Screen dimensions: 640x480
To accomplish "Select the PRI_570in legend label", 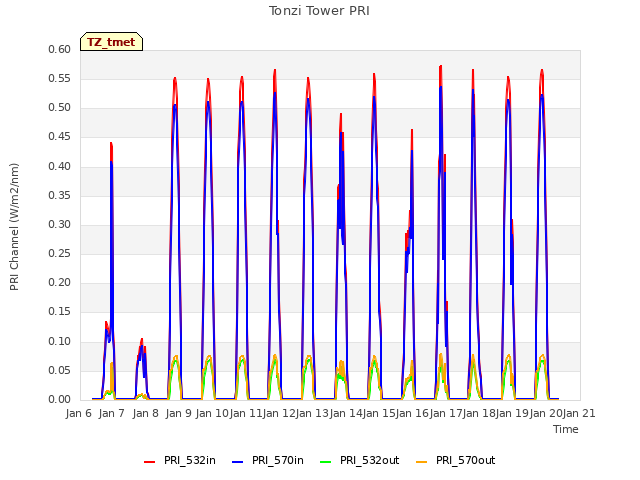I will tap(278, 460).
